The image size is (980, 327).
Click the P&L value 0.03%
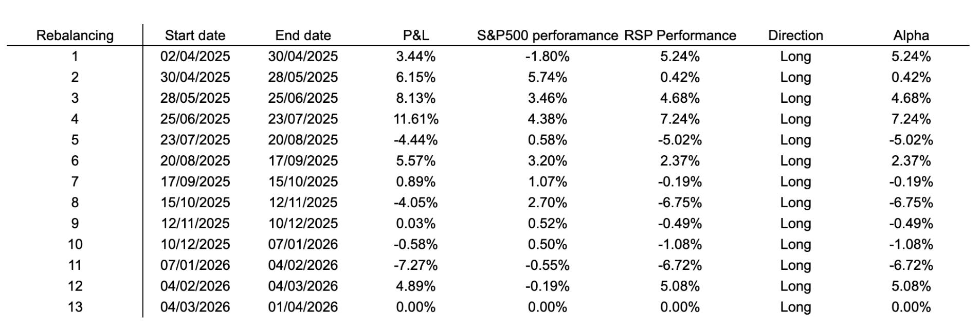[x=415, y=224]
